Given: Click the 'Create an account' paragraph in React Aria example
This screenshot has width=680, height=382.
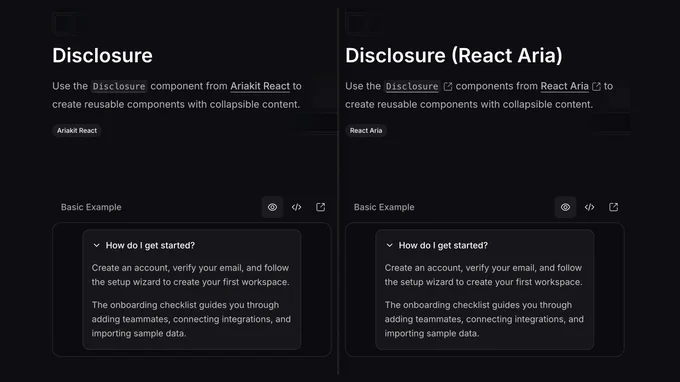Looking at the screenshot, I should click(484, 275).
